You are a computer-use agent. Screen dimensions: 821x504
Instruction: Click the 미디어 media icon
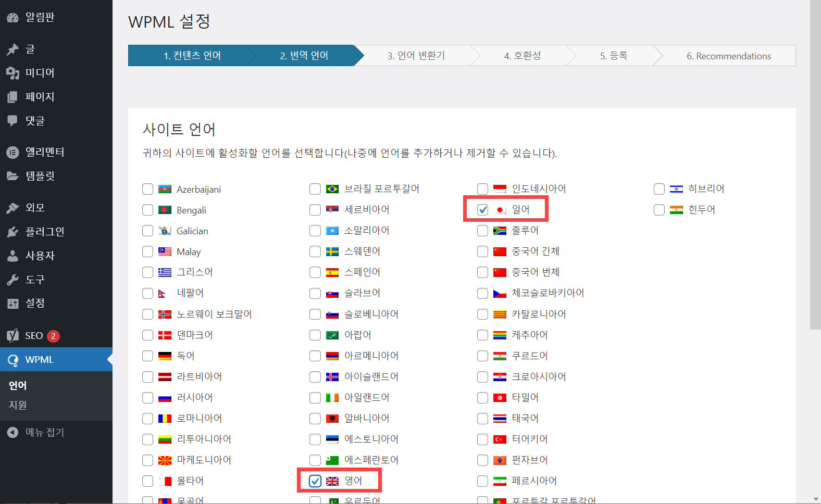coord(13,73)
